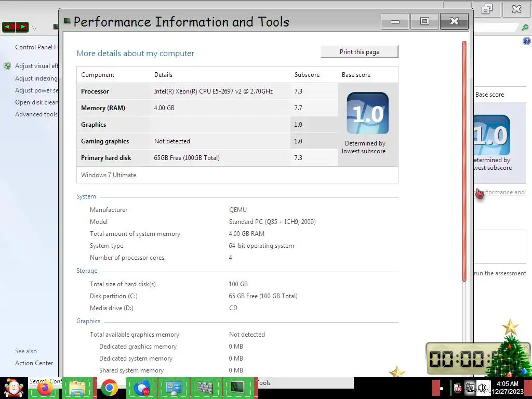Viewport: 532px width, 399px height.
Task: Click the network tray icon
Action: [x=470, y=388]
